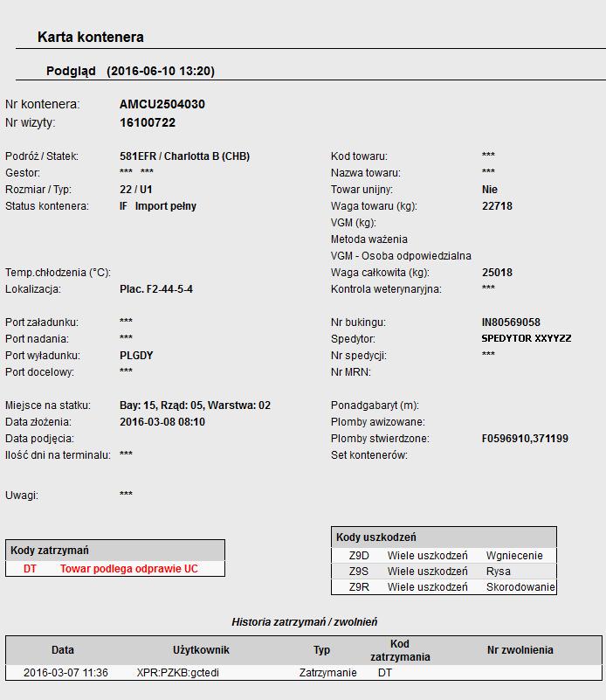Image resolution: width=606 pixels, height=700 pixels.
Task: Click the Użytkownik column header
Action: pyautogui.click(x=201, y=650)
